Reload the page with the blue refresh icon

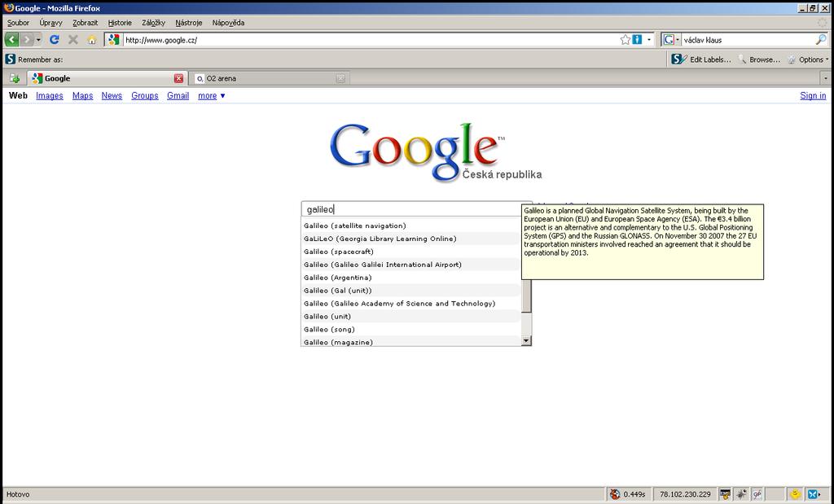pyautogui.click(x=55, y=40)
